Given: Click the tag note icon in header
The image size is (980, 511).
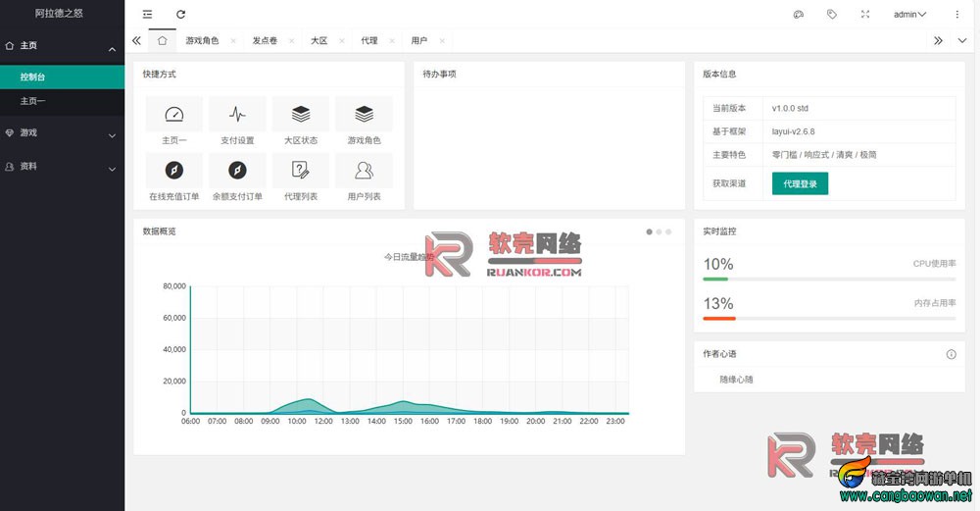Looking at the screenshot, I should tap(831, 15).
